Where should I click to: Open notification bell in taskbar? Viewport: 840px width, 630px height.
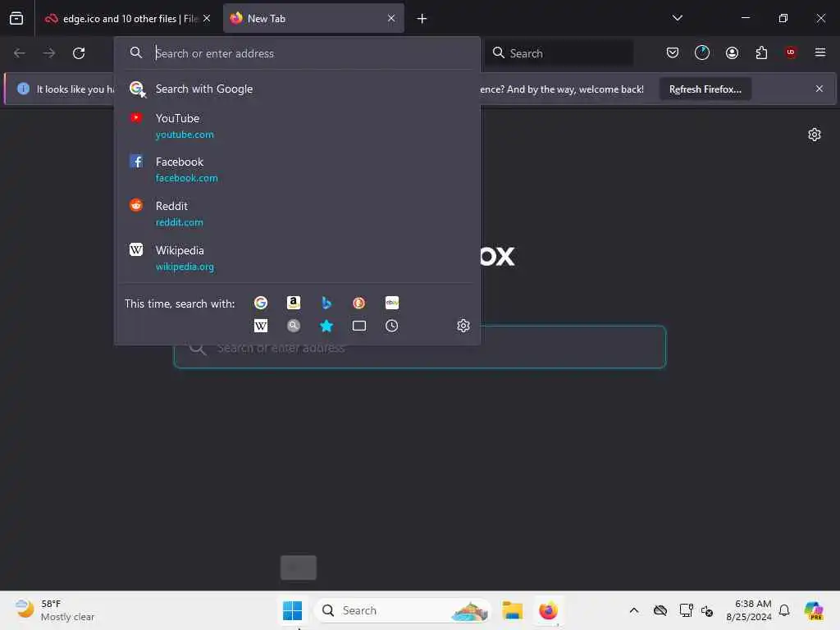(x=784, y=610)
